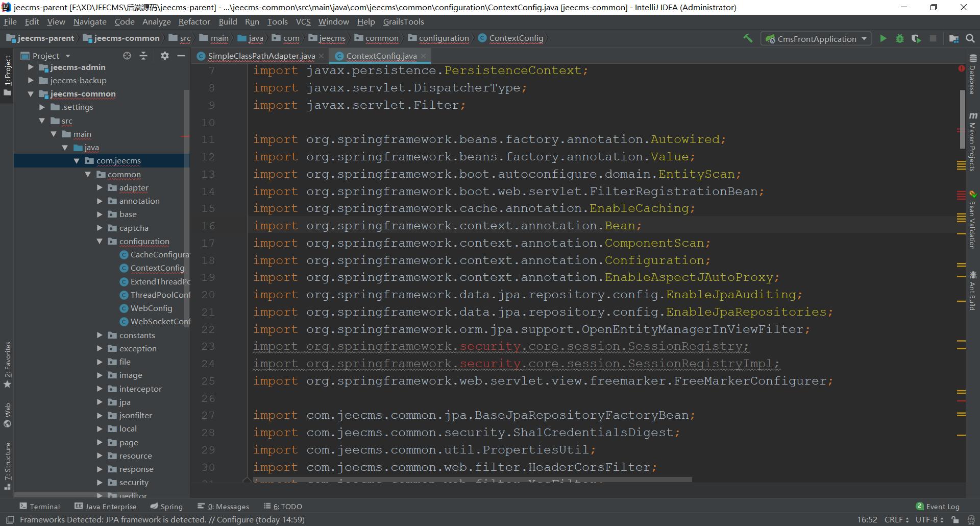Collapse all nodes in Project panel
This screenshot has height=526, width=980.
pyautogui.click(x=143, y=56)
